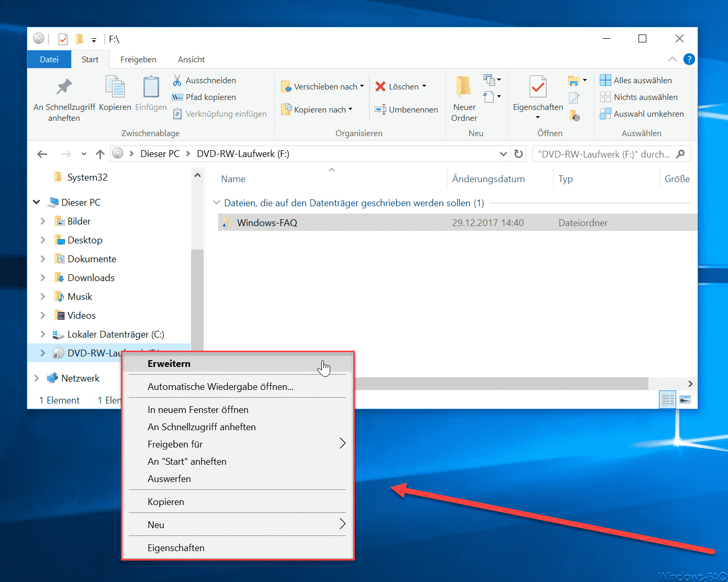This screenshot has width=728, height=582.
Task: Click the Neues Element icon in Neu group
Action: 489,80
